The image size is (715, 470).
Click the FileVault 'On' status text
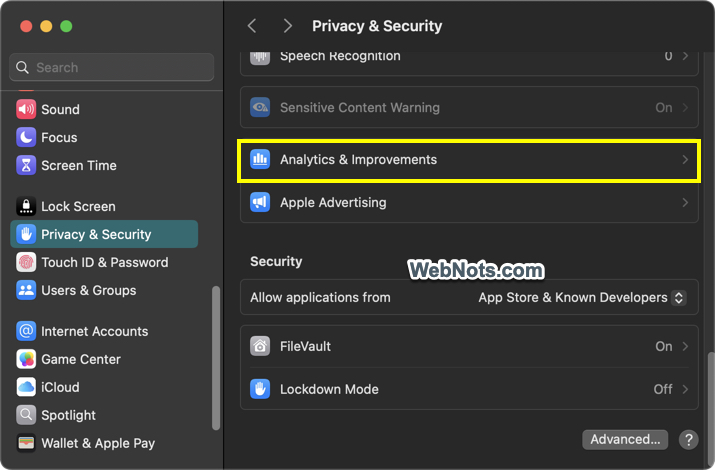coord(663,346)
